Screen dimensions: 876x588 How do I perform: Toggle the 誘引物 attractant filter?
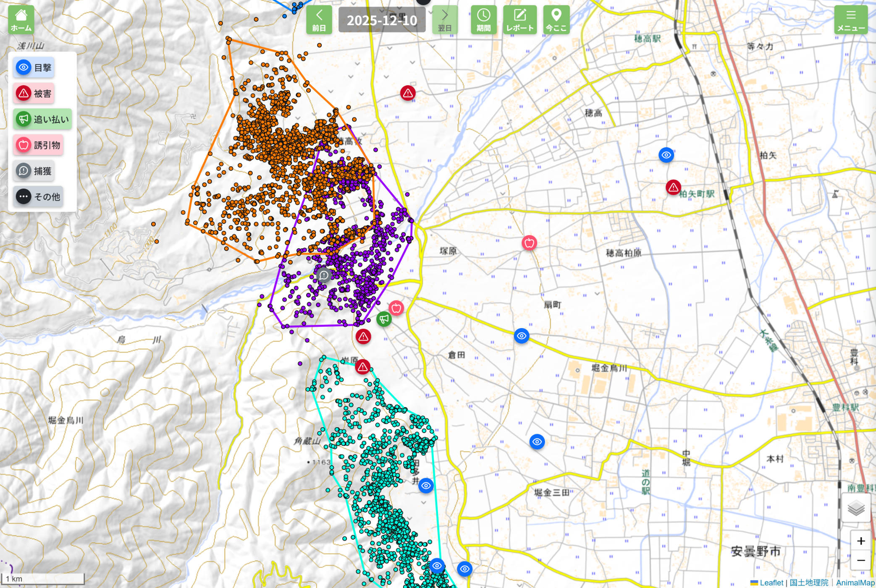[x=38, y=145]
